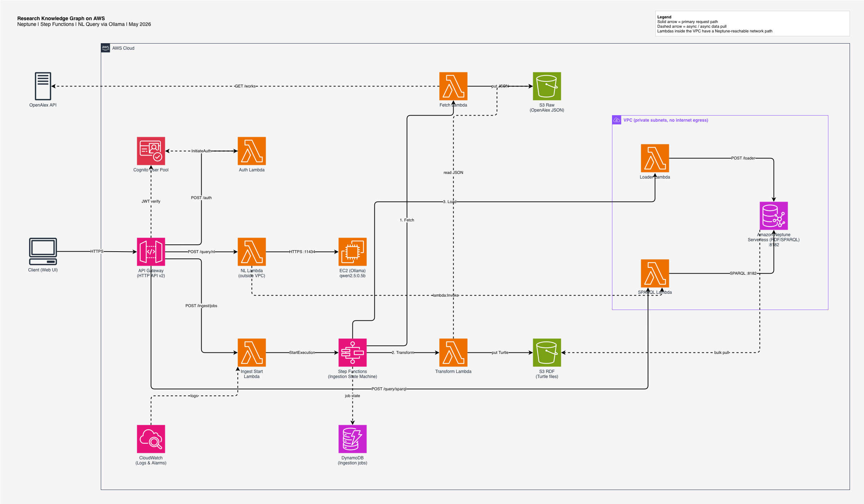This screenshot has height=504, width=864.
Task: Select the Cognito User Pool icon
Action: pyautogui.click(x=151, y=151)
